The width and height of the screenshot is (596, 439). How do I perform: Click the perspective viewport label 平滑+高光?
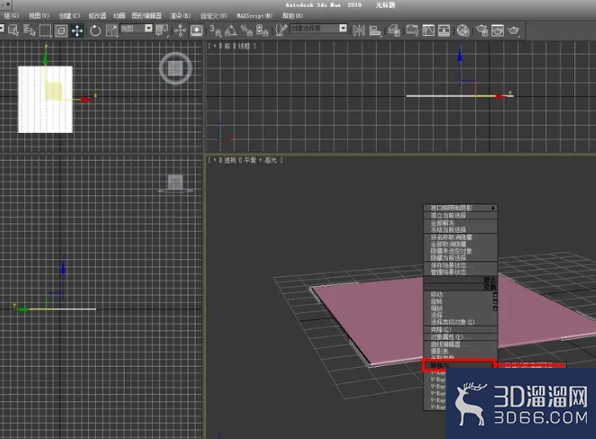pyautogui.click(x=260, y=160)
